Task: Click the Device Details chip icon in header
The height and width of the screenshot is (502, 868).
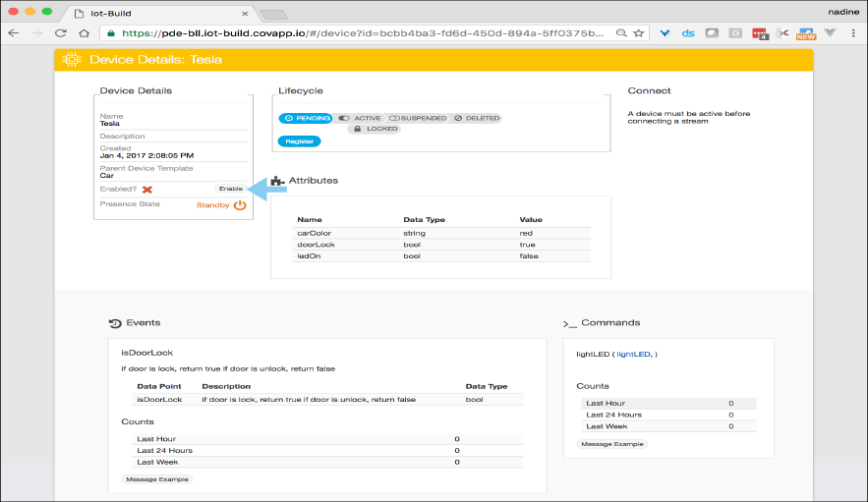Action: coord(72,60)
